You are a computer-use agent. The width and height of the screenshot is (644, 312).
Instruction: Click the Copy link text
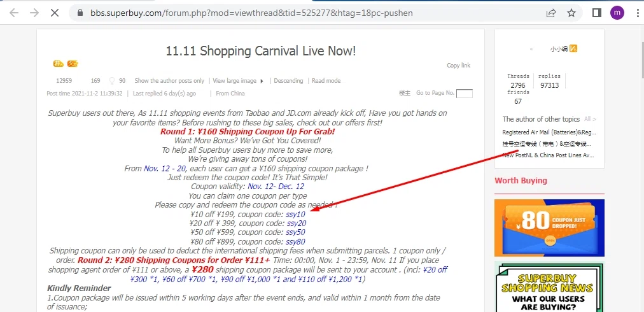459,66
